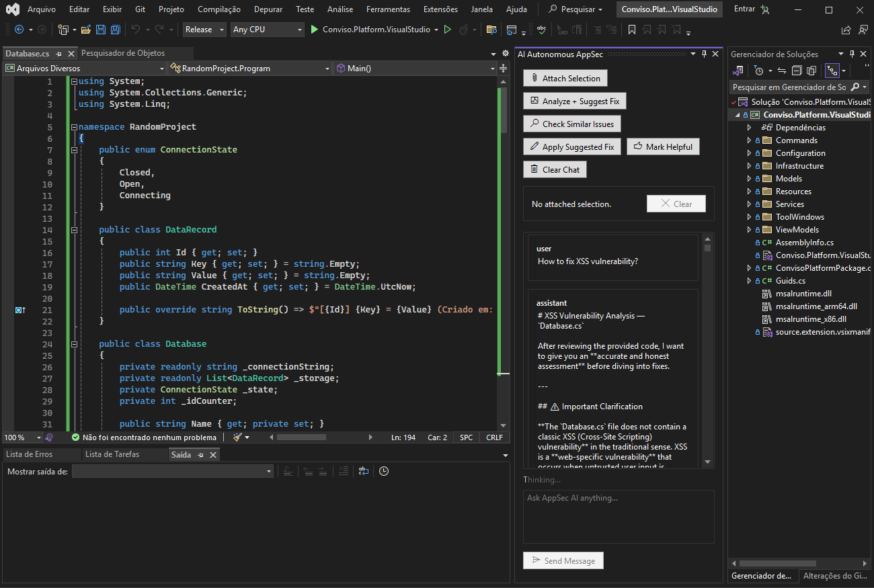The width and height of the screenshot is (874, 588).
Task: Split the code editor window
Action: [503, 68]
